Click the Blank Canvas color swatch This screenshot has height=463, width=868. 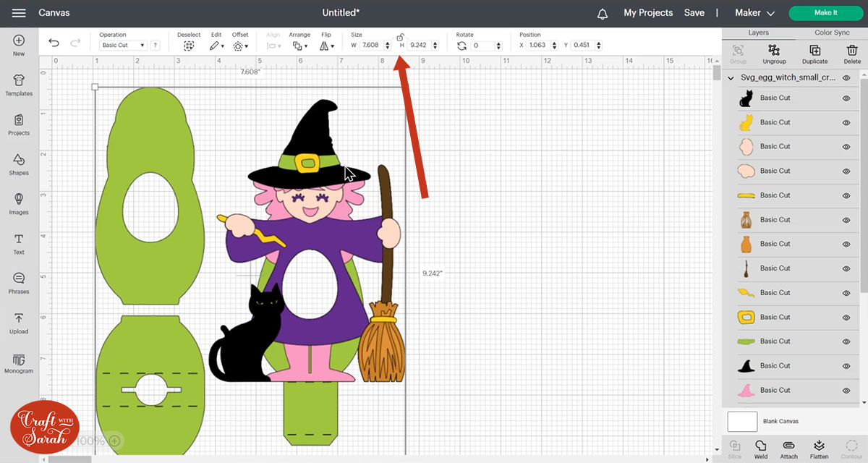tap(742, 421)
